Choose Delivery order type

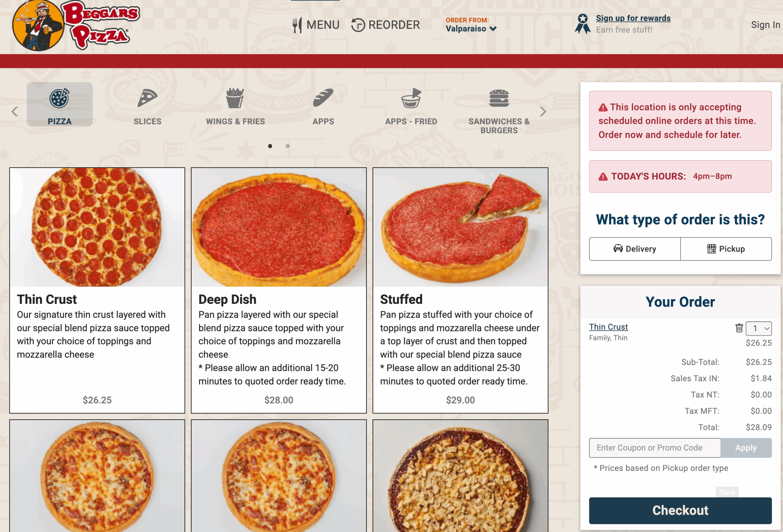coord(634,249)
